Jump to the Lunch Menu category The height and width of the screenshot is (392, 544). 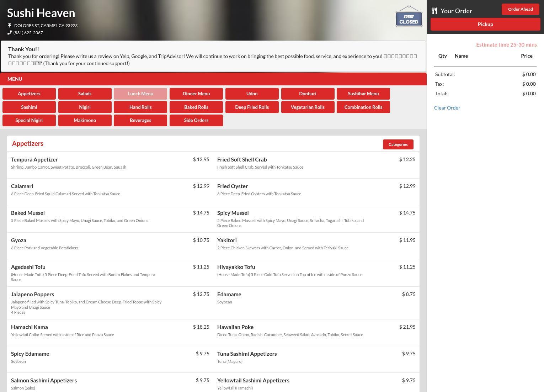tap(140, 94)
